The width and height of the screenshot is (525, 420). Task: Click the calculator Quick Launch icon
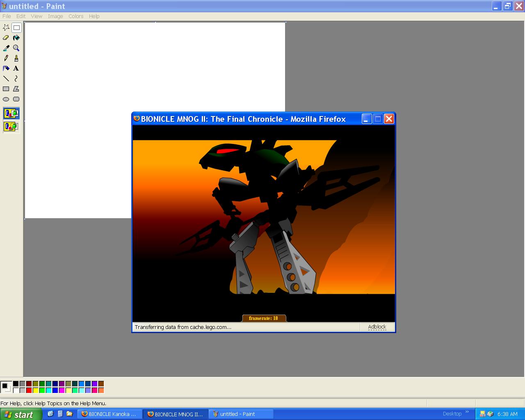[x=60, y=414]
